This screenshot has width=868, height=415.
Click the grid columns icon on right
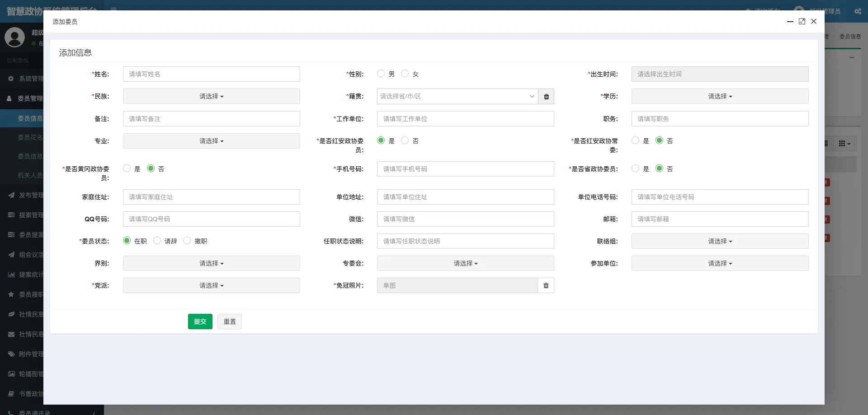pyautogui.click(x=844, y=144)
